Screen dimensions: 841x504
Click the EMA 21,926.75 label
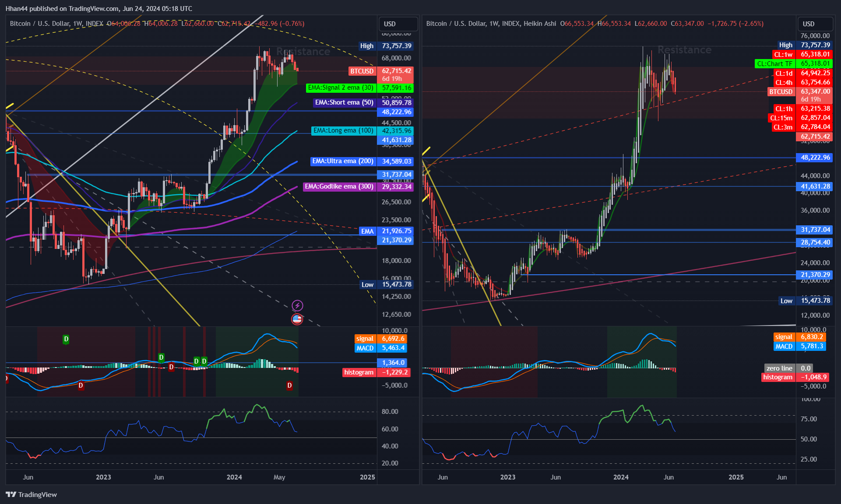(x=386, y=231)
